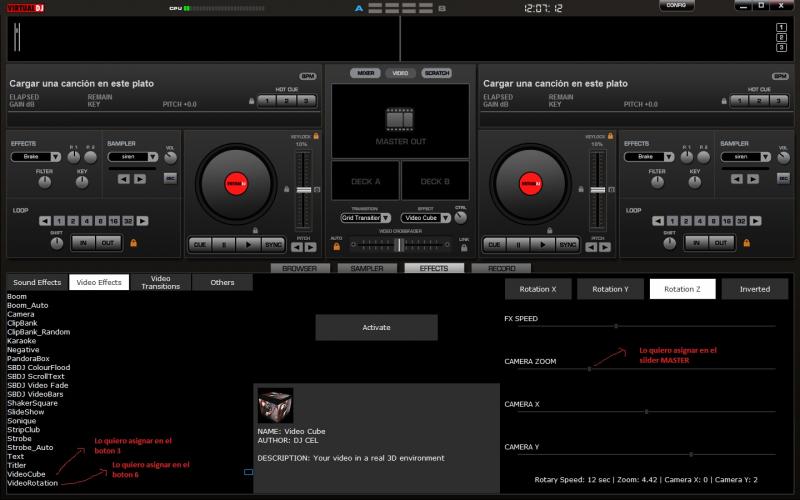Image resolution: width=800 pixels, height=500 pixels.
Task: Toggle the Inverted rotation option
Action: click(754, 289)
